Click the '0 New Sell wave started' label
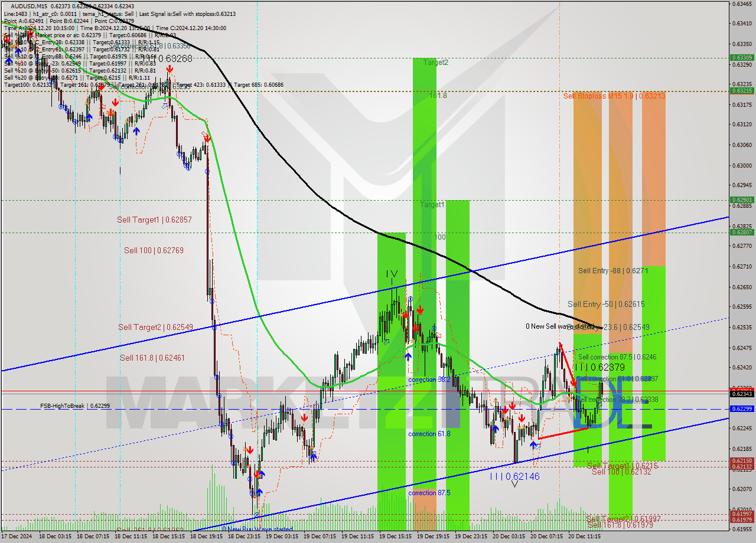 tap(560, 326)
